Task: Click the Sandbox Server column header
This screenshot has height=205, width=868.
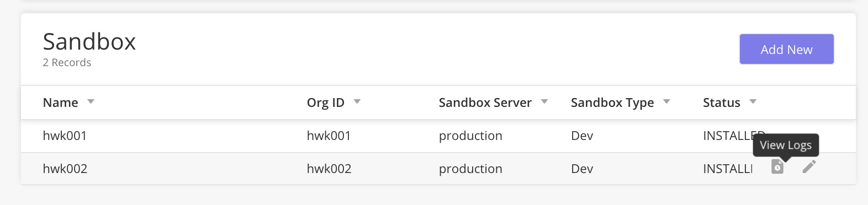Action: point(485,102)
